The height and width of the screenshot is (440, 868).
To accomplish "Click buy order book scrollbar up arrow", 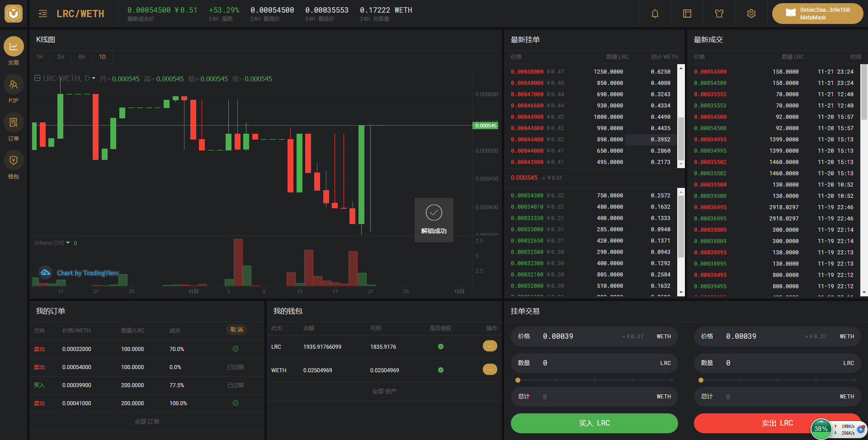I will [x=681, y=192].
